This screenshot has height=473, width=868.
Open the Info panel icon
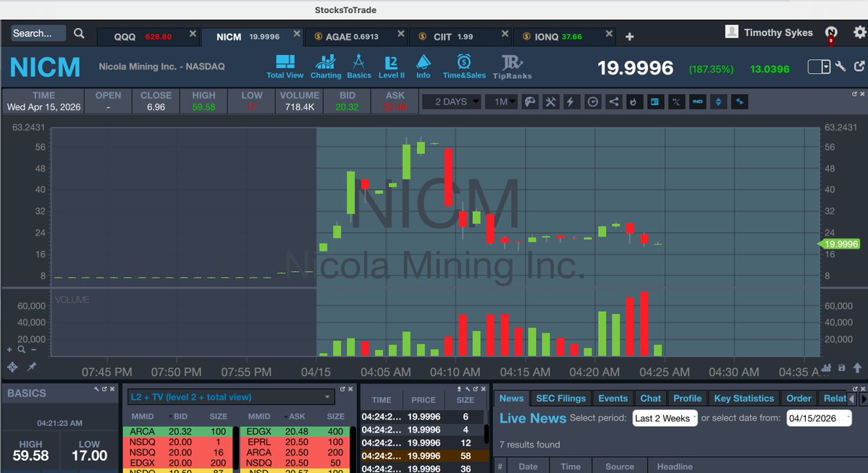[424, 66]
